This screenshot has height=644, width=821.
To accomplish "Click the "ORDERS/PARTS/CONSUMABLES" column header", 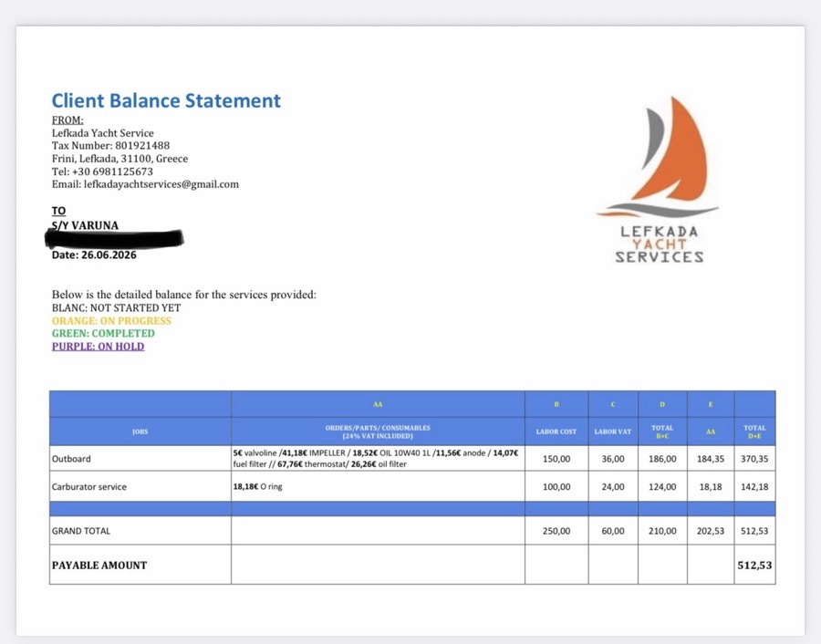I will tap(378, 431).
